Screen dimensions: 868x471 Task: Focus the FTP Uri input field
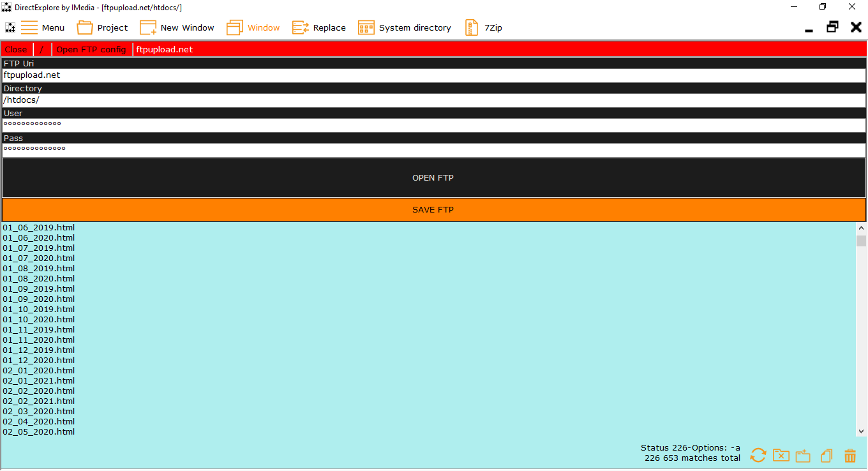tap(433, 75)
